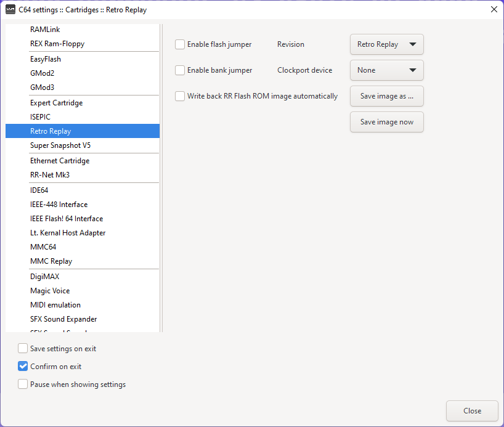Select ISEPIC in the cartridge list

pos(83,117)
